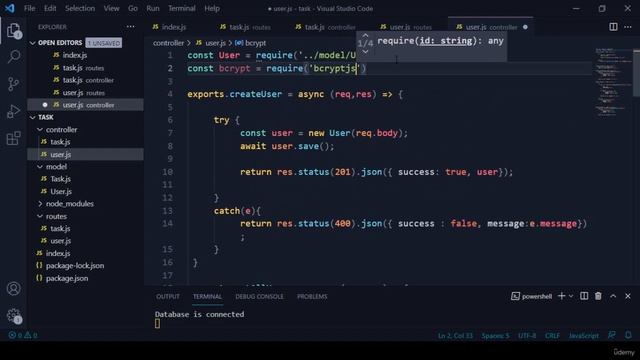This screenshot has width=640, height=360.
Task: Open the Search view in activity bar
Action: pyautogui.click(x=13, y=56)
